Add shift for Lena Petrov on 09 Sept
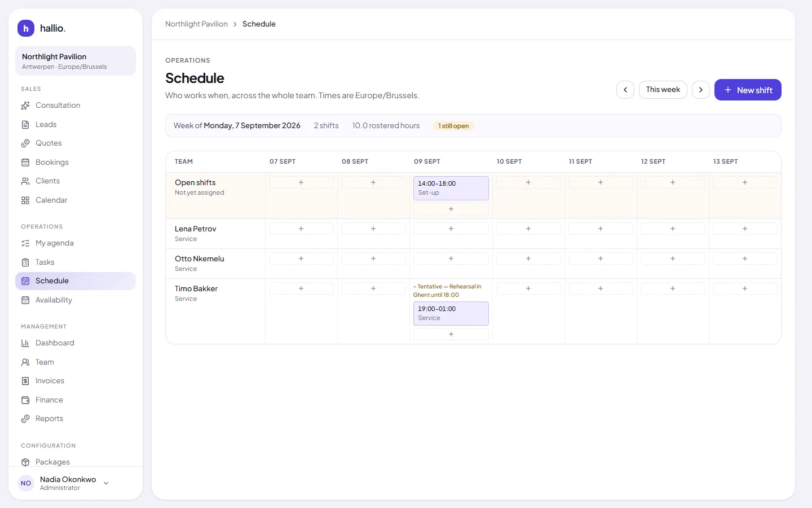 pos(451,229)
